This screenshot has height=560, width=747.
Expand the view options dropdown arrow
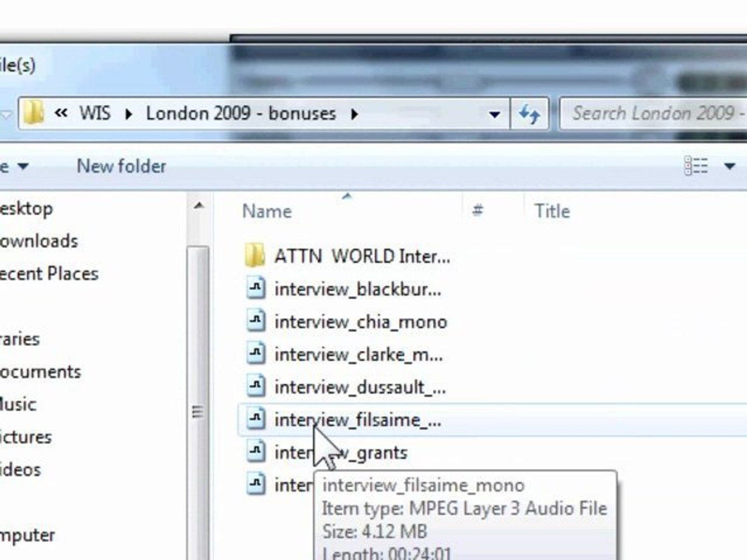tap(730, 166)
